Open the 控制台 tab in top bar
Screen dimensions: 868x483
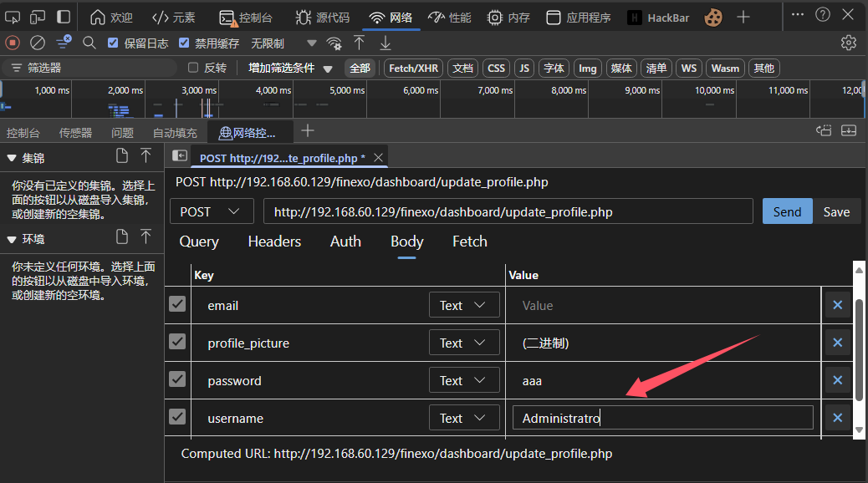tap(246, 17)
